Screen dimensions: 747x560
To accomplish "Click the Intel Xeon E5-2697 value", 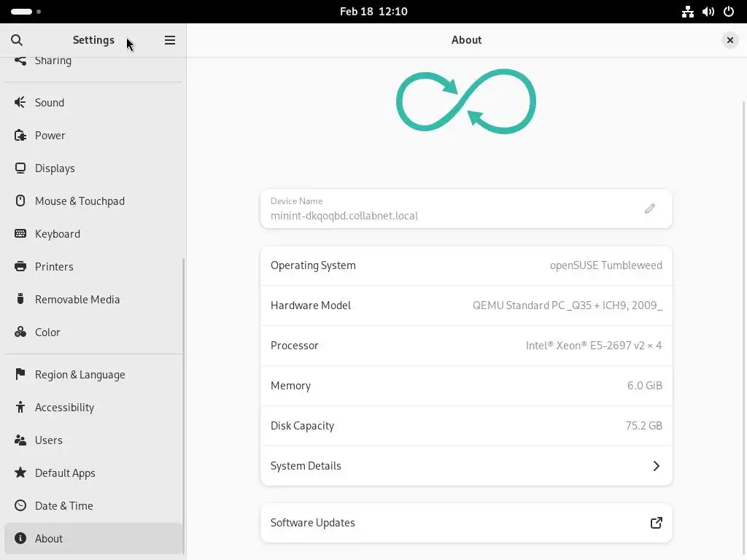I will point(594,345).
